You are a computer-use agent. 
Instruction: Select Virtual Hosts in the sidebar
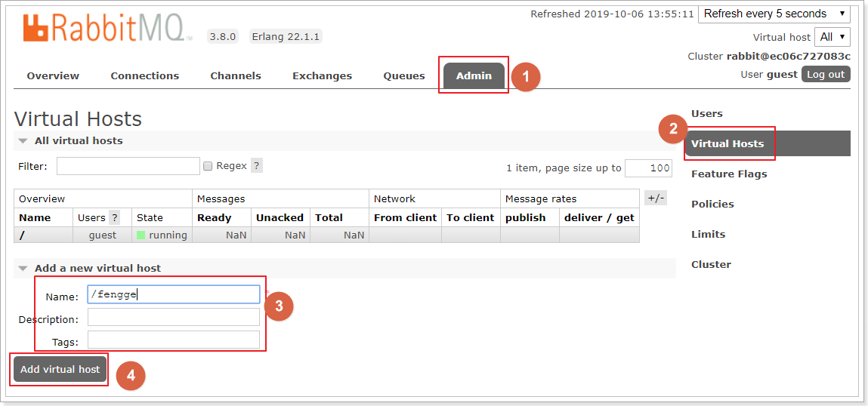click(x=768, y=144)
